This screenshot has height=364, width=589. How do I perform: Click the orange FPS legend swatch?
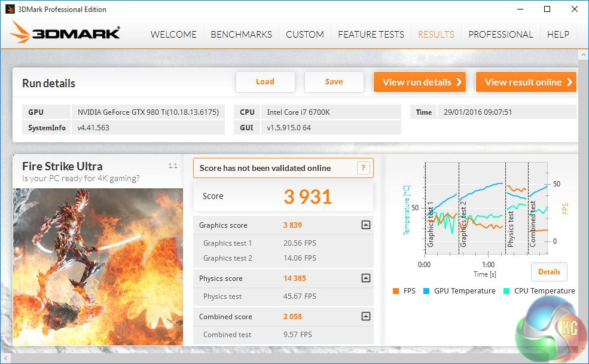(x=396, y=291)
